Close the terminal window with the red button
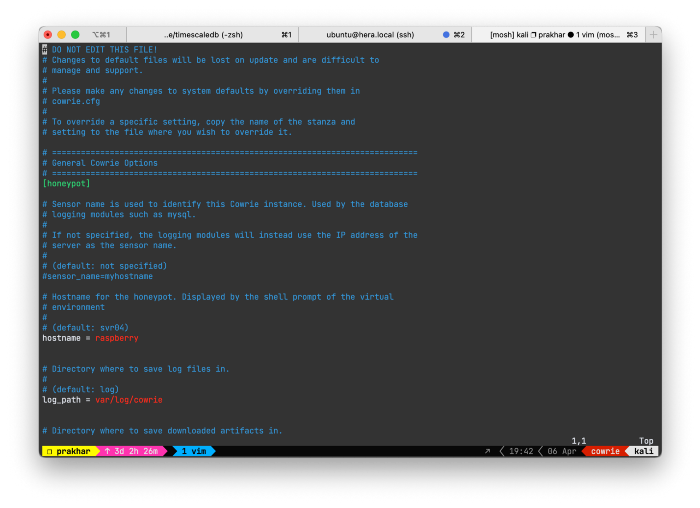Image resolution: width=700 pixels, height=508 pixels. click(x=48, y=35)
